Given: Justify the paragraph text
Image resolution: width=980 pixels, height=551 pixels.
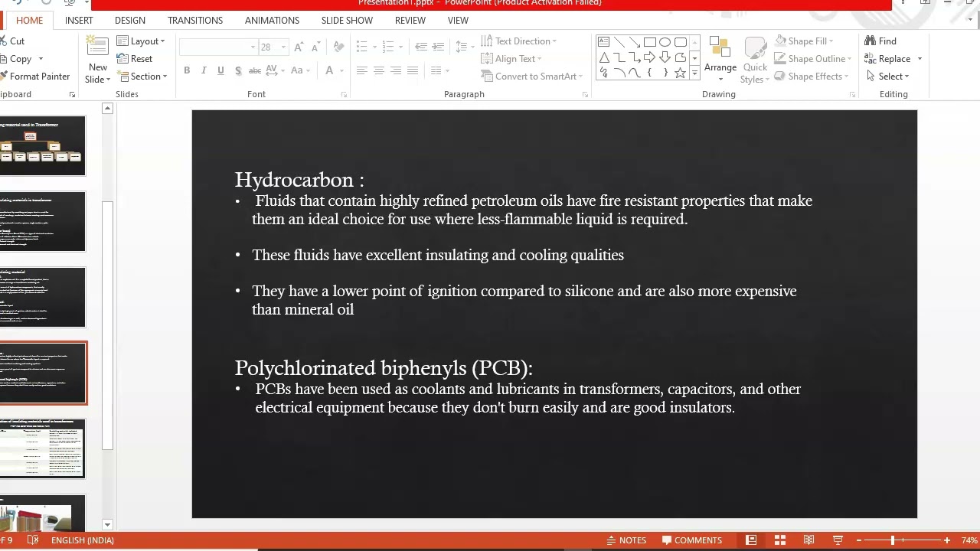Looking at the screenshot, I should (x=413, y=70).
